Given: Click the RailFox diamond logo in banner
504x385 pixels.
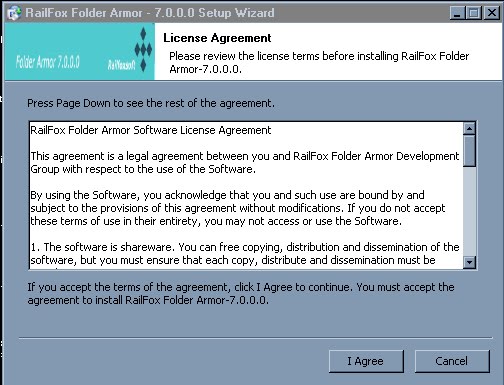Looking at the screenshot, I should (143, 50).
